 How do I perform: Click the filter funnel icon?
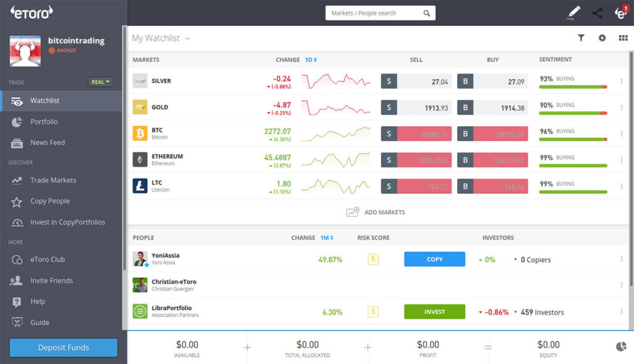click(581, 38)
